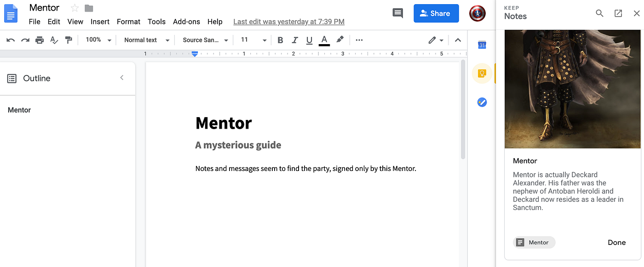Run spell check from the toolbar icon
This screenshot has height=267, width=644.
[54, 40]
